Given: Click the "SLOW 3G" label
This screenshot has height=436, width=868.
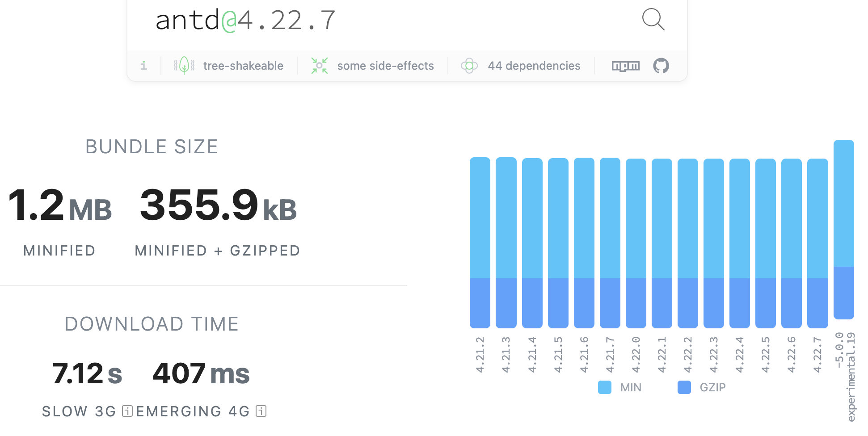Looking at the screenshot, I should coord(79,411).
